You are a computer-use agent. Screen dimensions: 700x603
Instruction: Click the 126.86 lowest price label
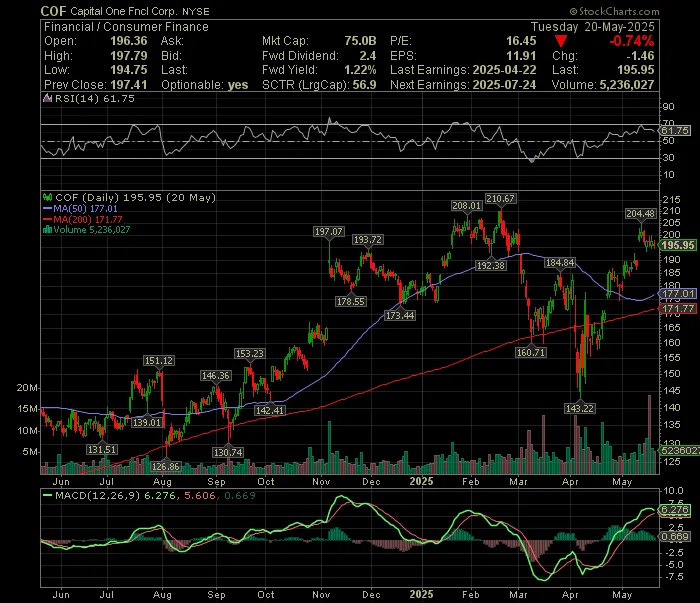click(165, 467)
